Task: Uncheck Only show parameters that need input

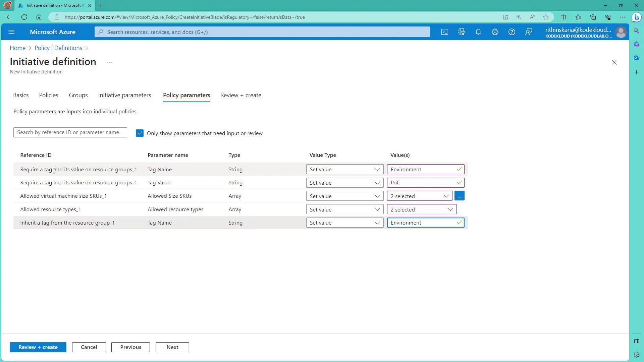Action: tap(140, 133)
